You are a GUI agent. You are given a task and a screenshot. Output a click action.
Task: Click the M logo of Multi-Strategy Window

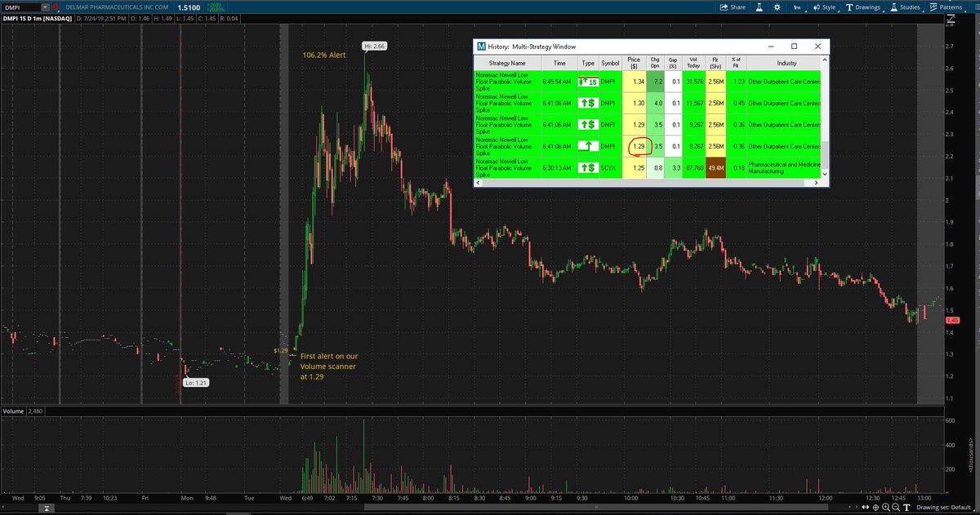point(481,47)
